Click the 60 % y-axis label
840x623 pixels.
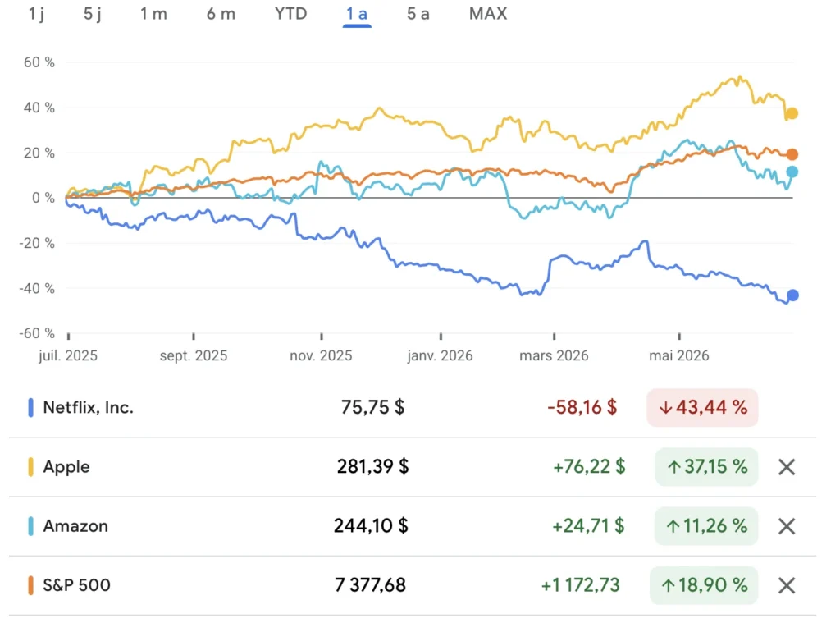pyautogui.click(x=39, y=62)
